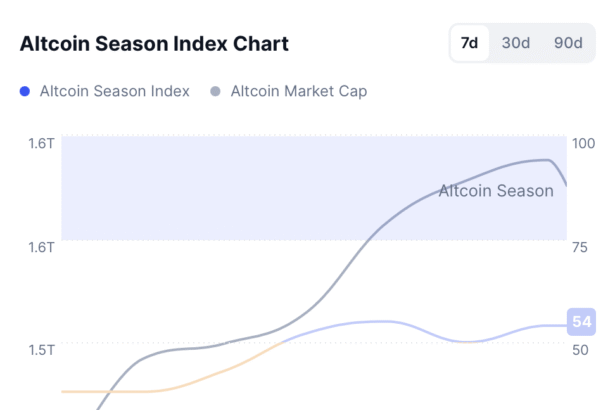Click the 50 label on right axis
Screen dimensions: 615x410
(x=578, y=350)
